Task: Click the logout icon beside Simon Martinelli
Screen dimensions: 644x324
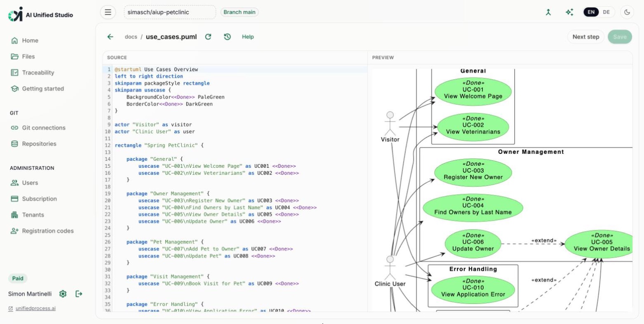Action: tap(79, 294)
